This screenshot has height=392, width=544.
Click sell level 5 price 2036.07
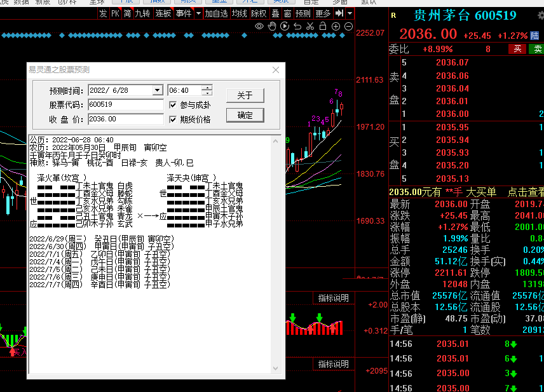click(452, 62)
